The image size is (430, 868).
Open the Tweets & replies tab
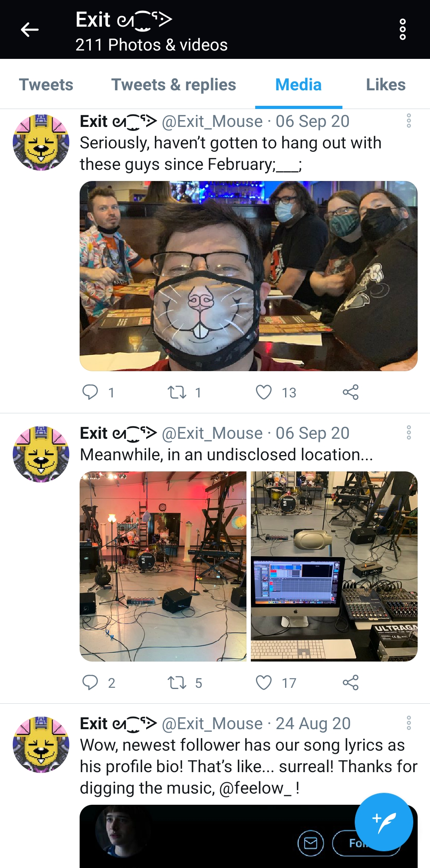[x=174, y=85]
